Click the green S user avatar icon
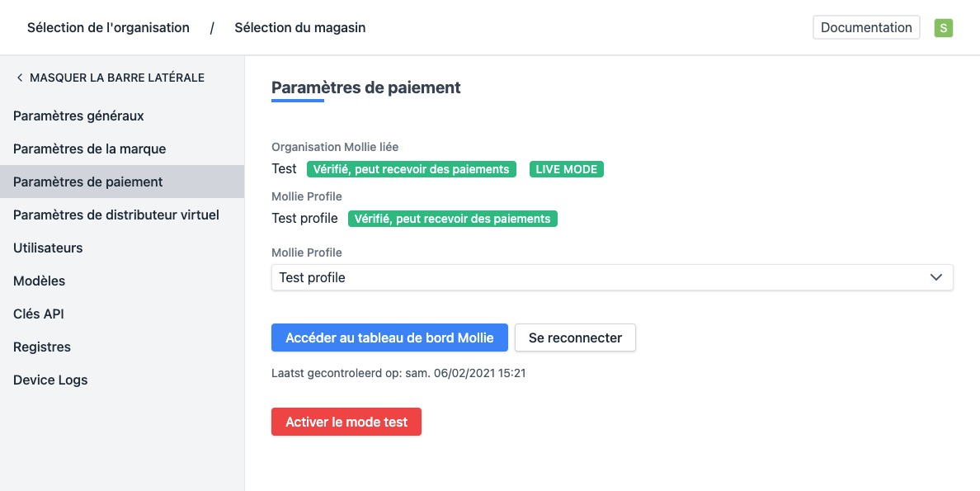Image resolution: width=980 pixels, height=491 pixels. click(944, 28)
